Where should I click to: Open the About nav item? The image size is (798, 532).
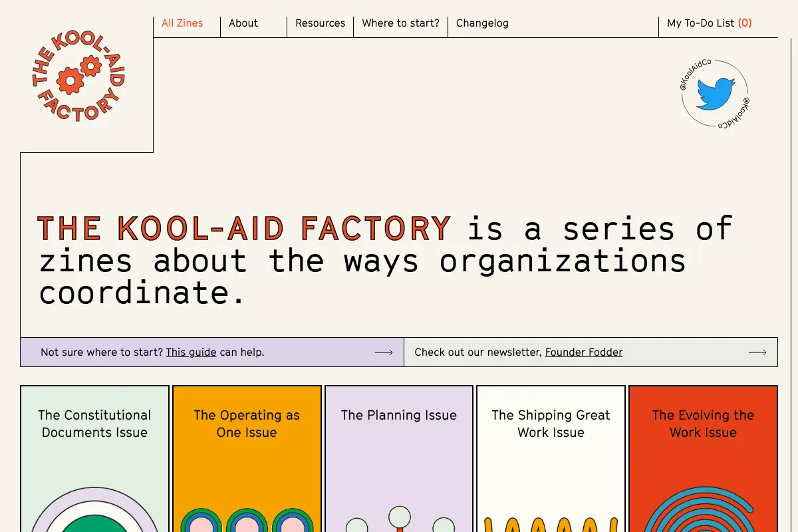point(243,23)
